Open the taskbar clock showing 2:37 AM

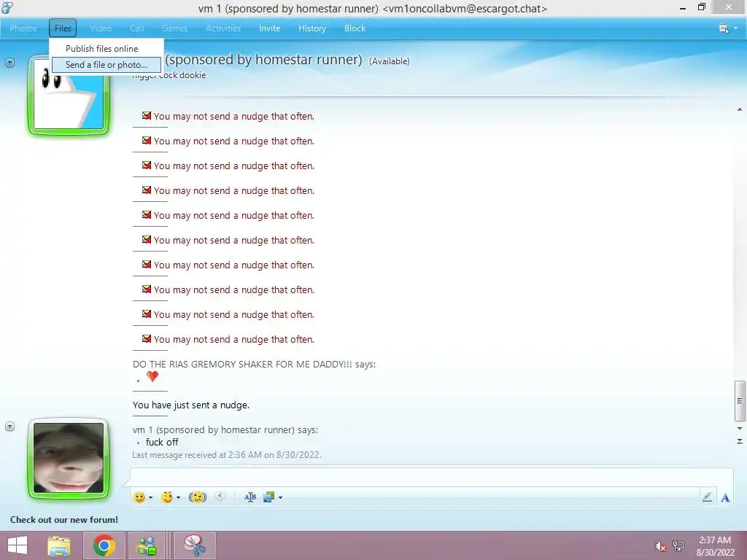point(715,546)
